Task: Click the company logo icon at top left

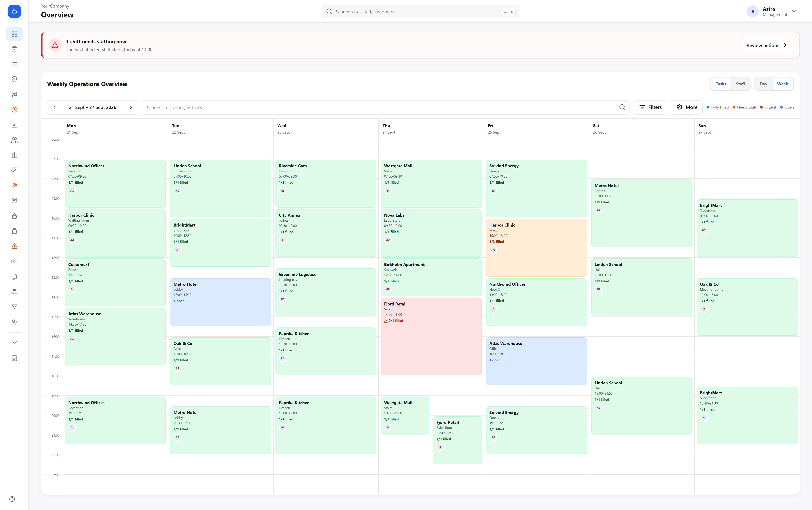Action: pos(14,11)
